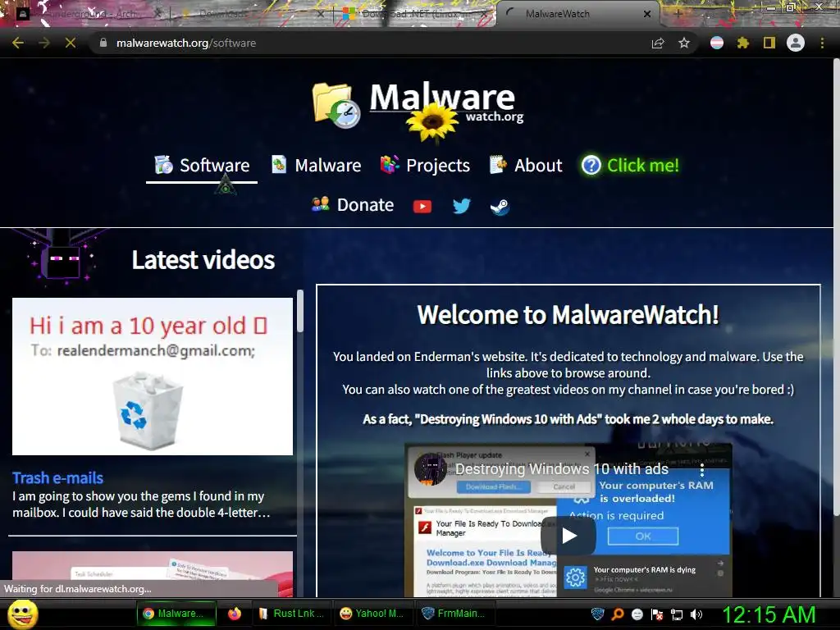Viewport: 840px width, 630px height.
Task: Bookmark this page with the star icon
Action: [x=684, y=43]
